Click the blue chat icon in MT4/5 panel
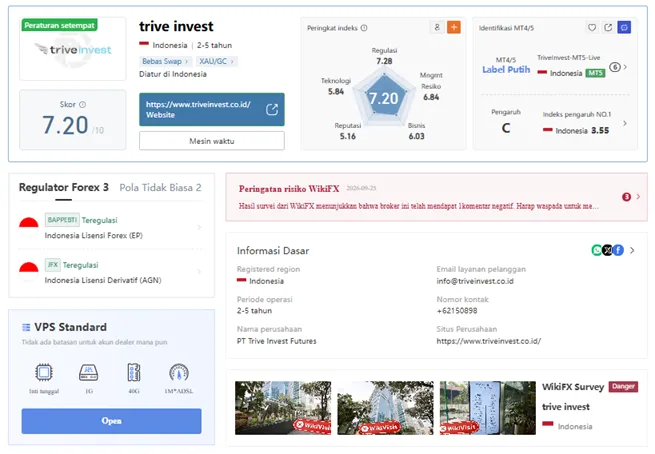The width and height of the screenshot is (655, 454). pyautogui.click(x=624, y=28)
